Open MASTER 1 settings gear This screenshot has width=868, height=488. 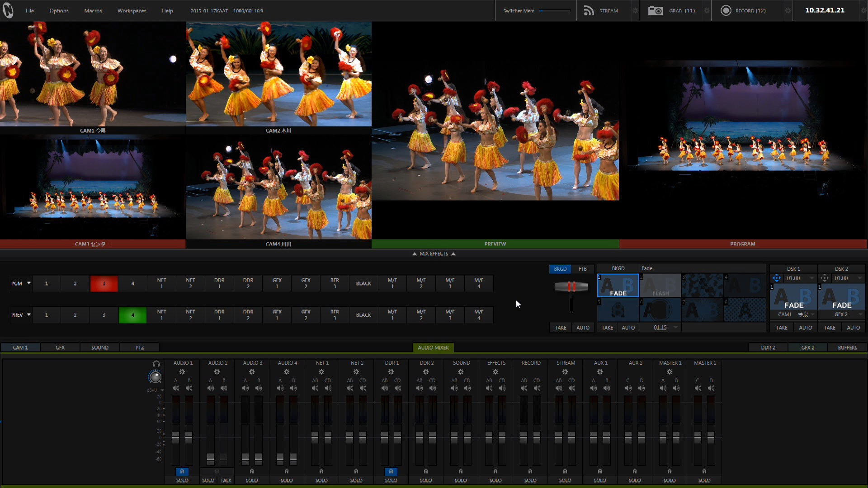tap(670, 372)
